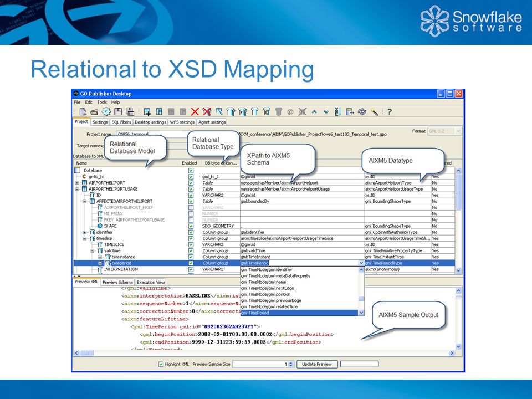Click the wand tool toolbar icon
532x399 pixels.
tap(374, 111)
